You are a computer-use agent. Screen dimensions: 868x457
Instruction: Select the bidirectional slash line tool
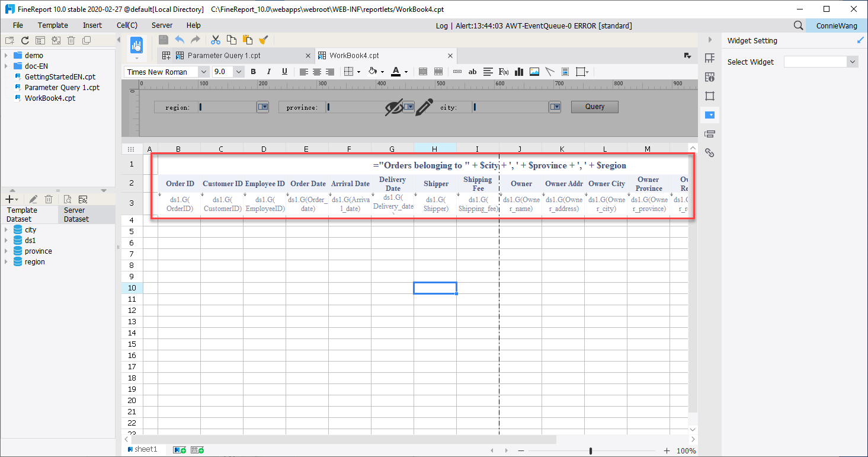pyautogui.click(x=549, y=71)
